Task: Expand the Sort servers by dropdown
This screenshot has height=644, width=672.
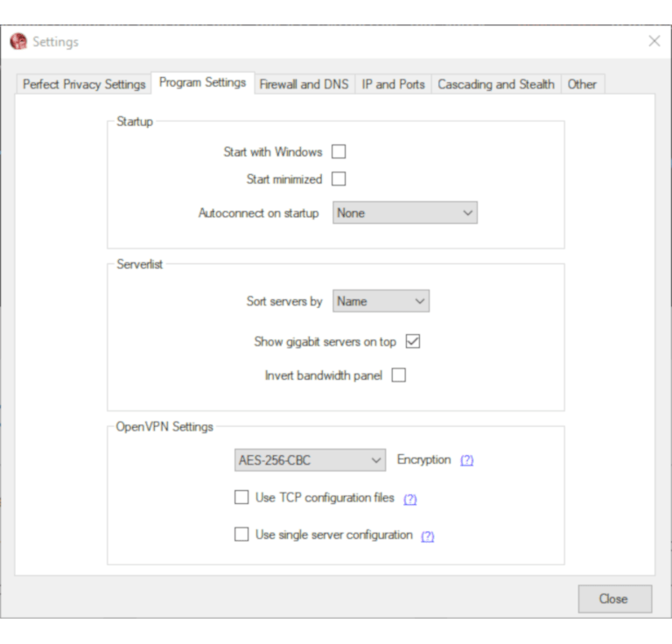Action: (381, 301)
